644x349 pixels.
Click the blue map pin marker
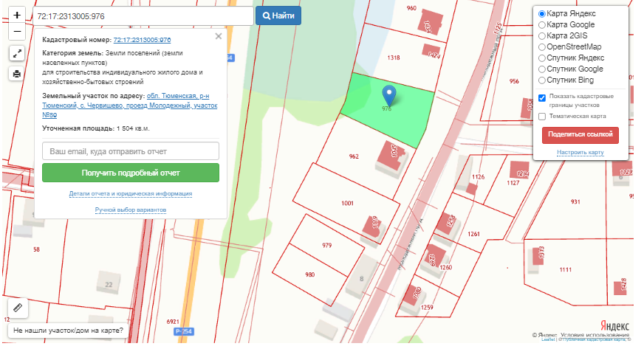pyautogui.click(x=389, y=96)
